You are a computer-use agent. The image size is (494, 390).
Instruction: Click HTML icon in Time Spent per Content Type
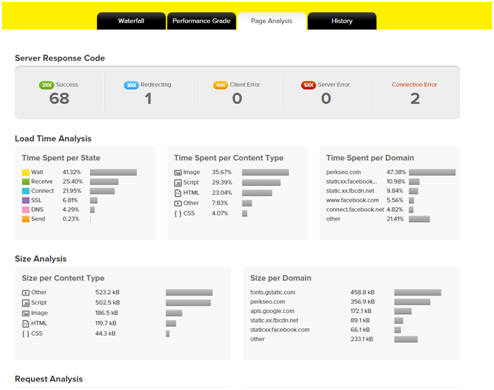[178, 193]
